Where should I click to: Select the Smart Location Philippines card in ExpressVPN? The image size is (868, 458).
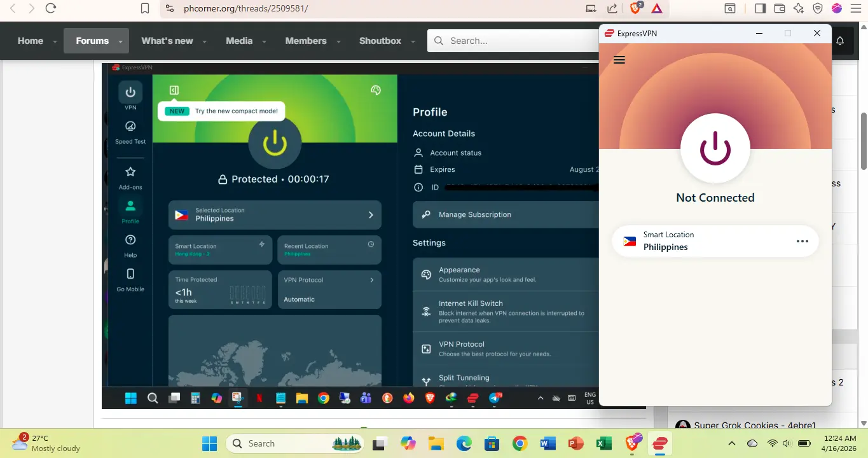(x=715, y=241)
